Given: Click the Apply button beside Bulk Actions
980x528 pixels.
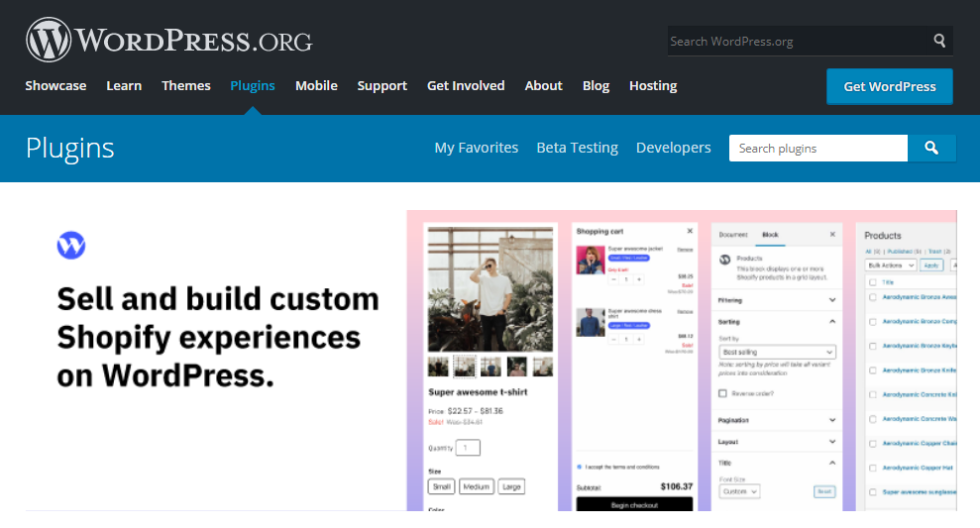Looking at the screenshot, I should coord(931,265).
